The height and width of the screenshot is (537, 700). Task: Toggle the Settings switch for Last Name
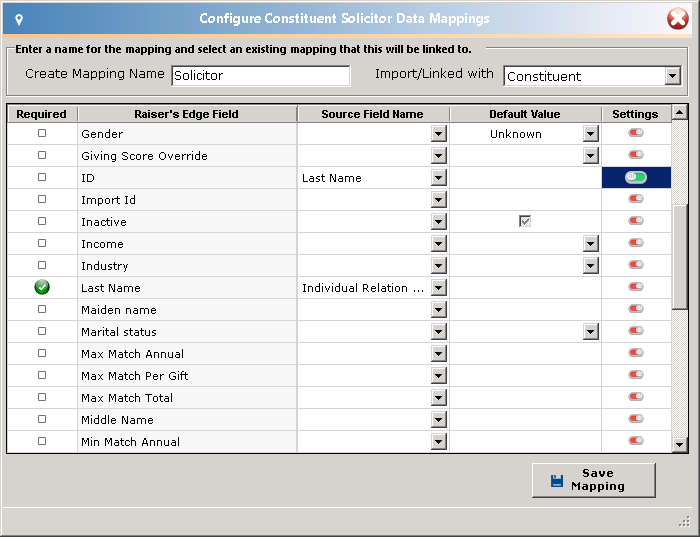[636, 287]
